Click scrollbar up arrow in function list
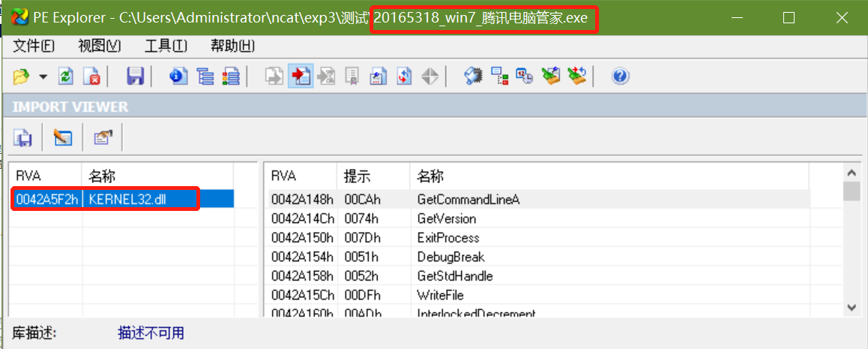The height and width of the screenshot is (349, 868). click(852, 173)
